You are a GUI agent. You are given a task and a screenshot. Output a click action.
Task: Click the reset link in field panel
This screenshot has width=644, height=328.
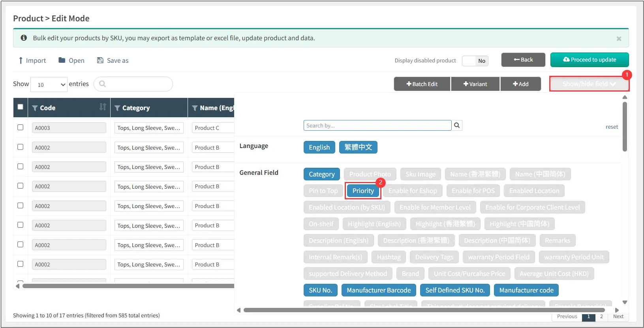click(612, 127)
